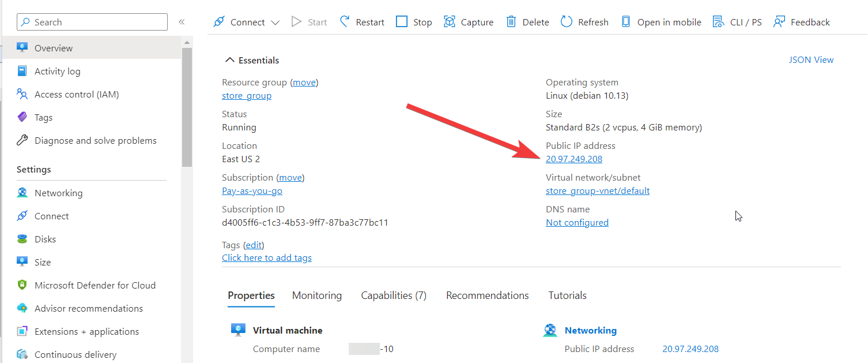This screenshot has width=868, height=363.
Task: Refresh the VM overview
Action: (x=584, y=21)
